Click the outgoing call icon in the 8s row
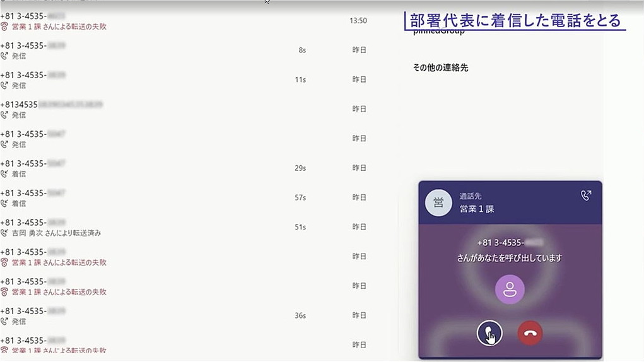Image resolution: width=644 pixels, height=362 pixels. (4, 56)
